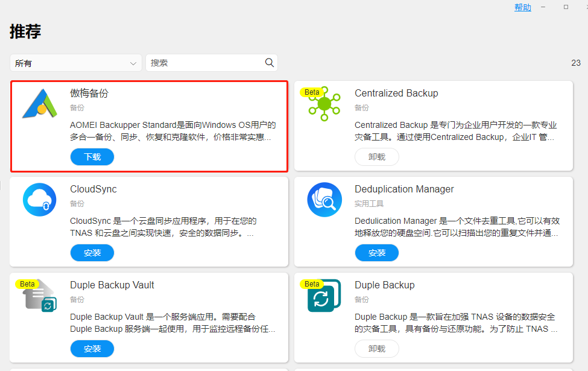The height and width of the screenshot is (371, 588).
Task: Install Deduplication Manager with 安装 button
Action: point(377,253)
